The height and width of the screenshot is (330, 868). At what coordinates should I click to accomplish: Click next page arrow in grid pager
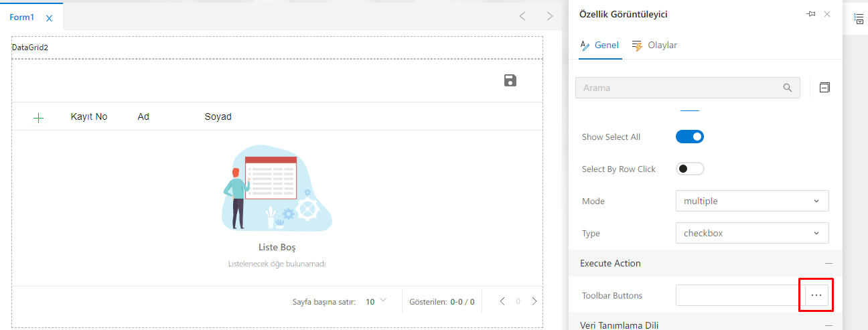tap(534, 301)
